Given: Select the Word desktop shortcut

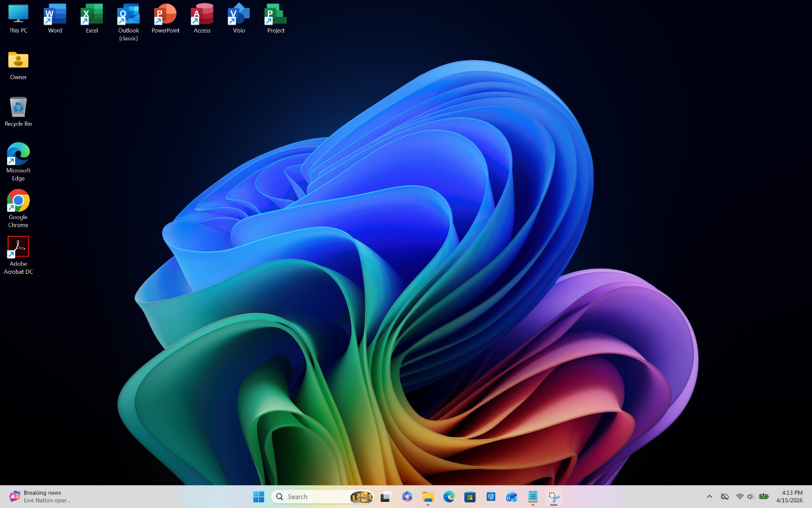Looking at the screenshot, I should 55,19.
